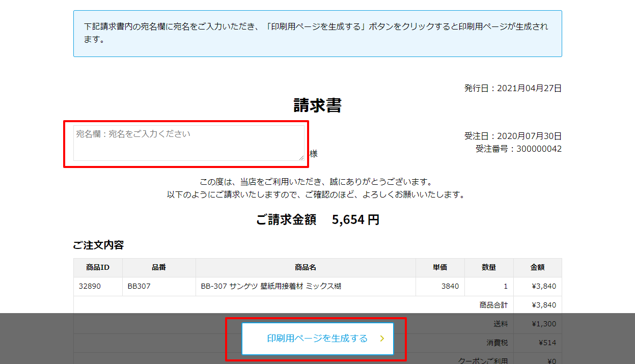The width and height of the screenshot is (635, 364).
Task: Click the 数量 column header
Action: [x=489, y=267]
